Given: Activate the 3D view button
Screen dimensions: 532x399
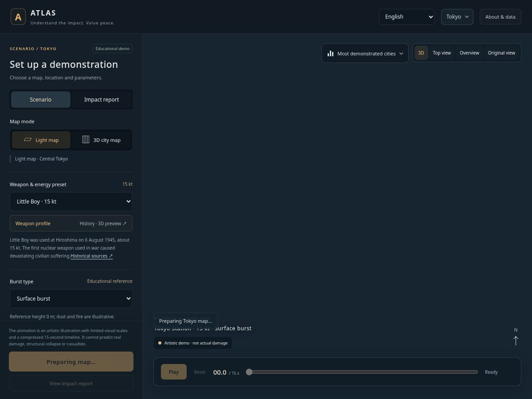Looking at the screenshot, I should point(421,53).
